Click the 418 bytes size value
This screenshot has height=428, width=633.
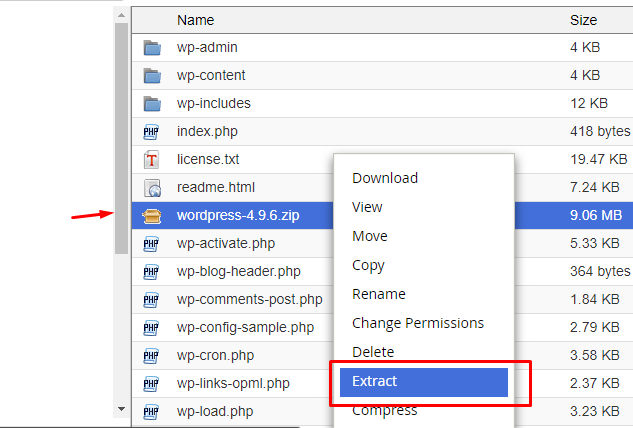600,132
